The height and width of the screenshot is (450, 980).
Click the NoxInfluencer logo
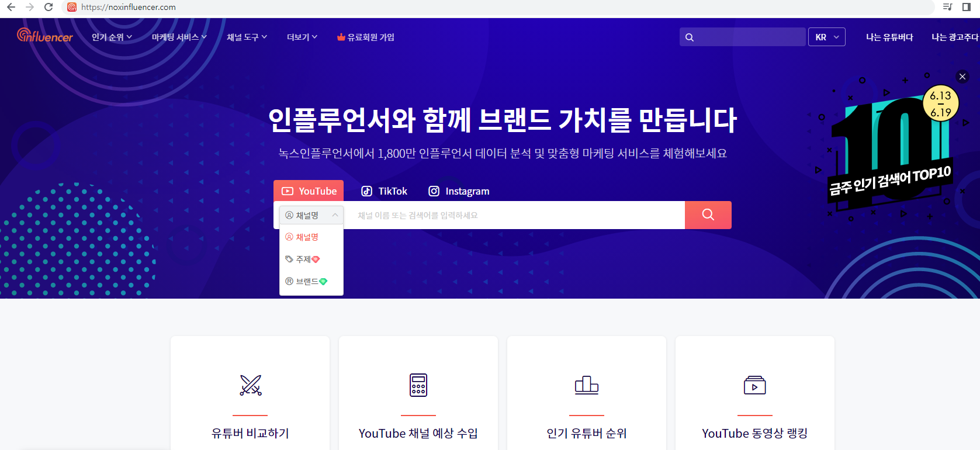point(45,36)
